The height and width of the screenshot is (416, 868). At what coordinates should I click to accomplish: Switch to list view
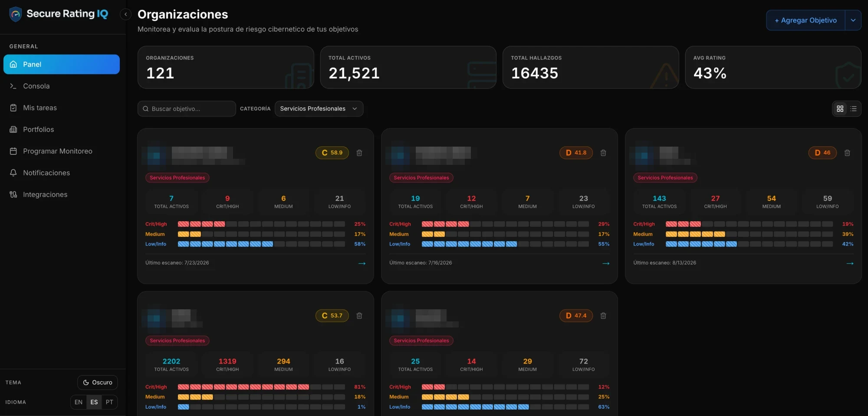[854, 109]
